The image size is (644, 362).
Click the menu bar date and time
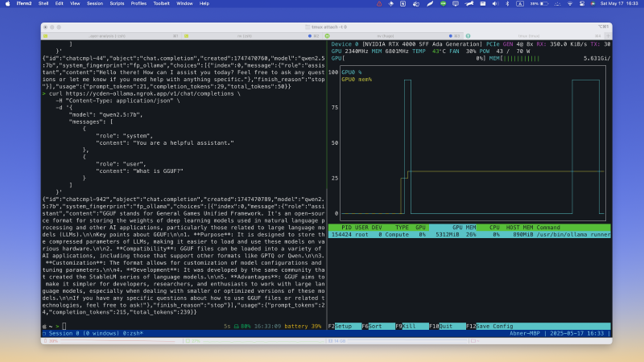pyautogui.click(x=619, y=4)
